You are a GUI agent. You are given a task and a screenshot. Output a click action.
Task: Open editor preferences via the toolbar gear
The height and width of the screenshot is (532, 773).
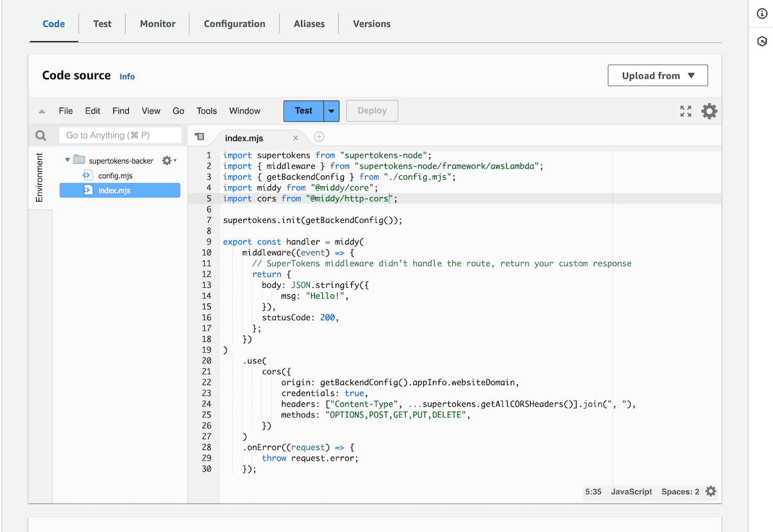(709, 111)
